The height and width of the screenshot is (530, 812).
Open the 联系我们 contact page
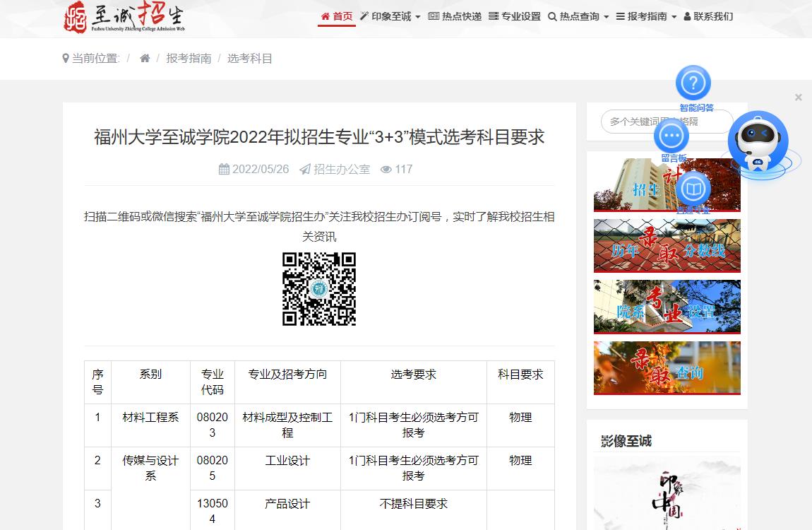coord(708,16)
